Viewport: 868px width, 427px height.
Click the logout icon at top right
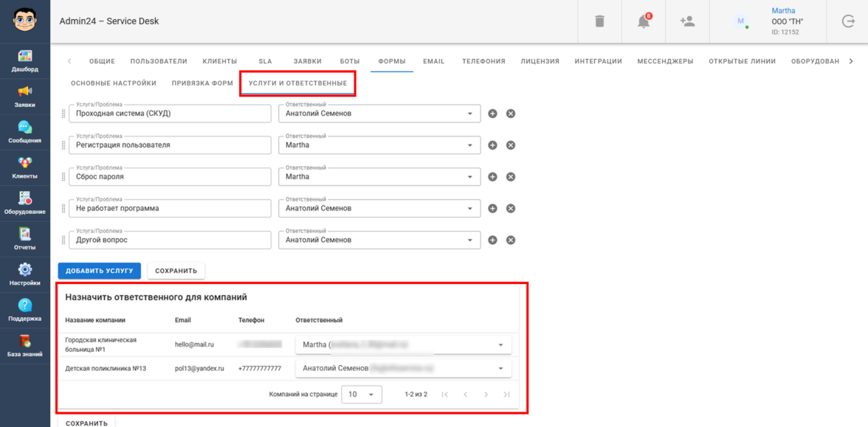(x=848, y=21)
